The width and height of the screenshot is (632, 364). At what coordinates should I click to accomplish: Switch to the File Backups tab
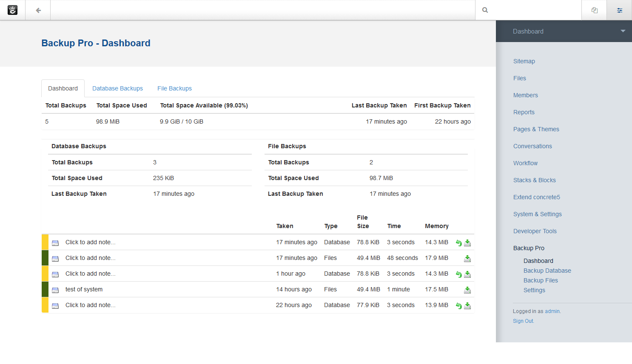coord(174,88)
